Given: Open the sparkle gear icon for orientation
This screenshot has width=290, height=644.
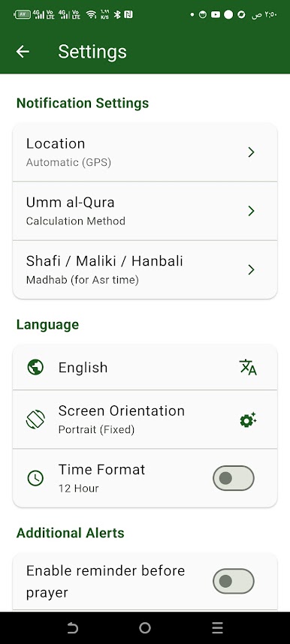Looking at the screenshot, I should click(x=248, y=420).
